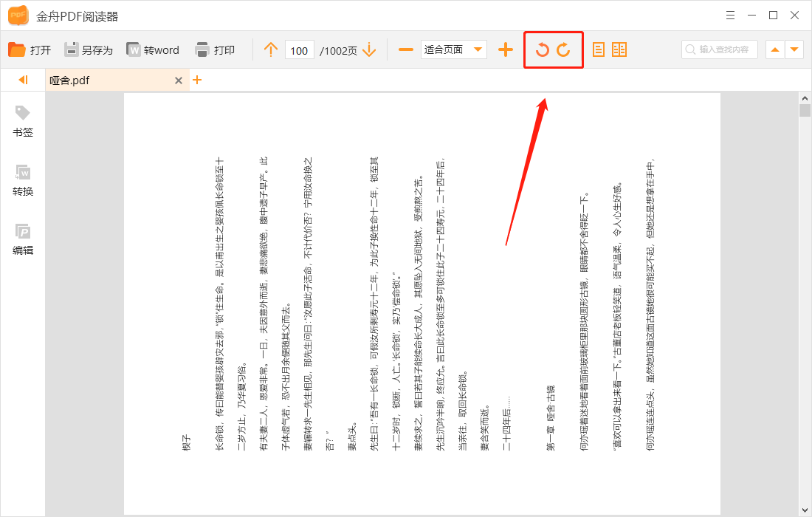The height and width of the screenshot is (517, 812).
Task: Rotate page counterclockwise
Action: [x=543, y=49]
